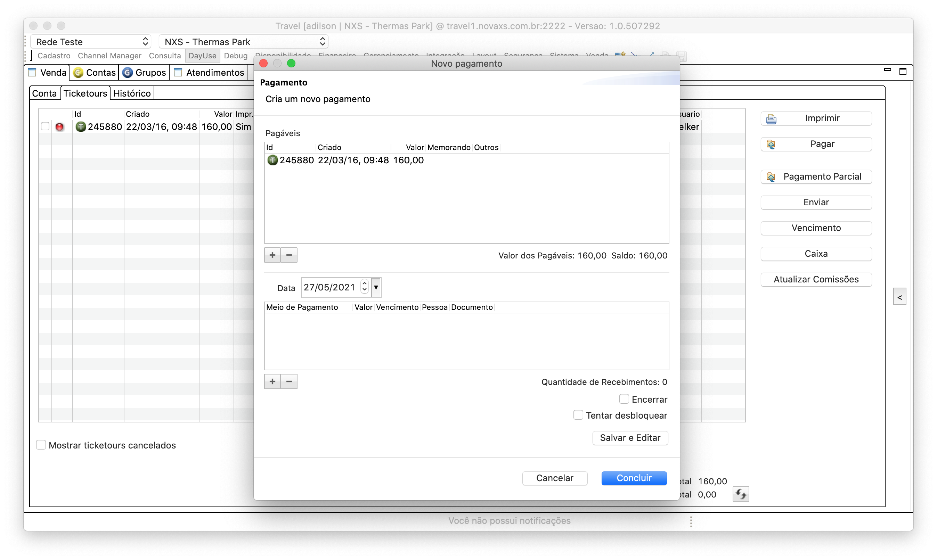Click the red status dot in ticket row
Viewport: 937px width, 560px height.
59,127
